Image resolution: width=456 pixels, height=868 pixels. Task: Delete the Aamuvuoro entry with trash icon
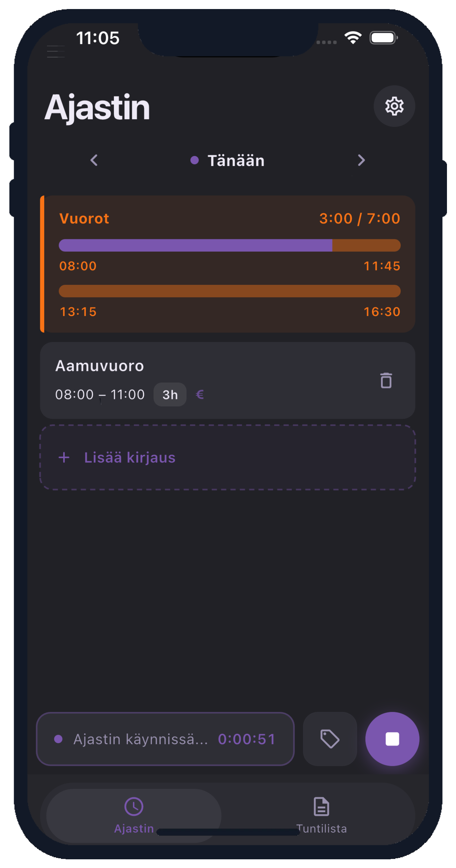(386, 380)
